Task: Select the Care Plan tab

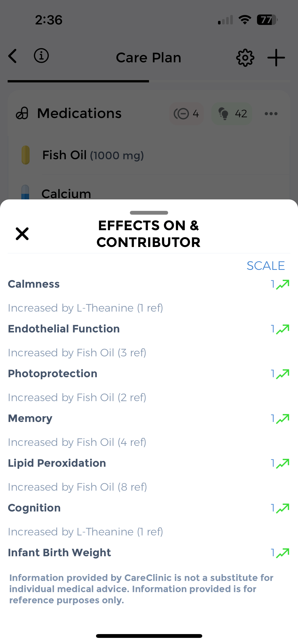Action: pos(148,57)
